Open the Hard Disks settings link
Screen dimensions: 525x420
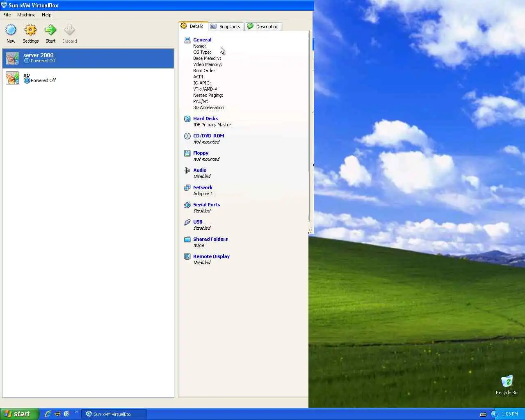(x=205, y=119)
